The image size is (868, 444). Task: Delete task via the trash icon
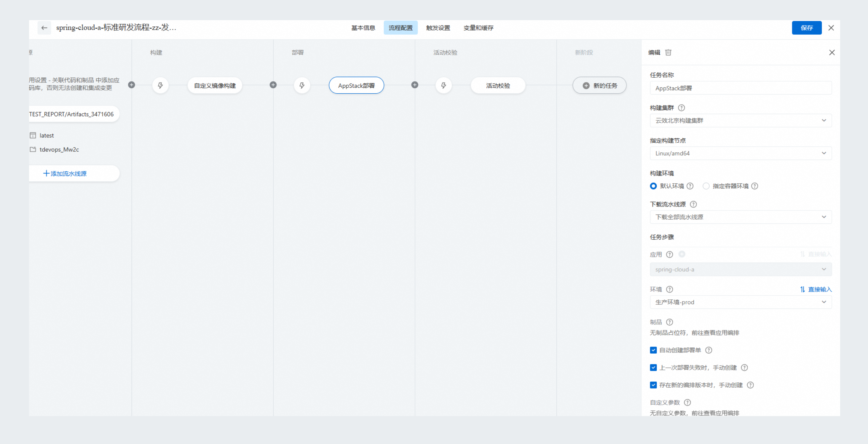(668, 52)
